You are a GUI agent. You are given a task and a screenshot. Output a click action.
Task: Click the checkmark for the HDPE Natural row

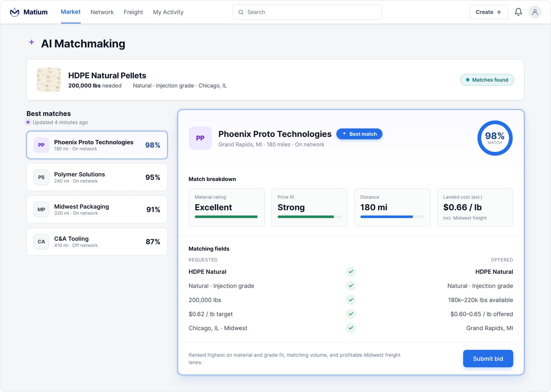pyautogui.click(x=351, y=272)
